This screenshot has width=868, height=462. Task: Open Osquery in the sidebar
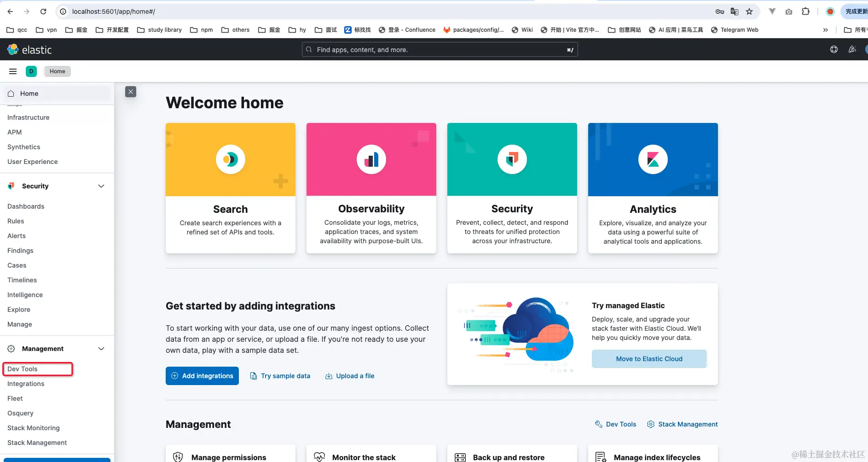(20, 413)
